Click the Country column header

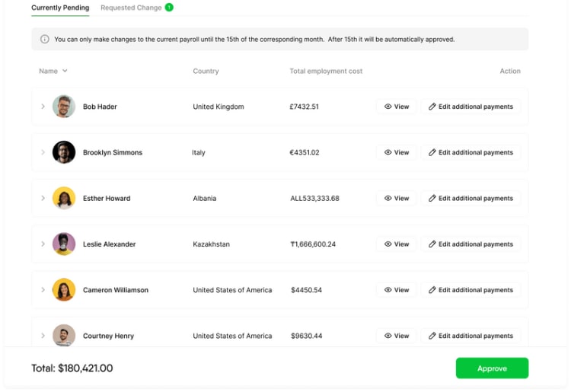pos(206,72)
